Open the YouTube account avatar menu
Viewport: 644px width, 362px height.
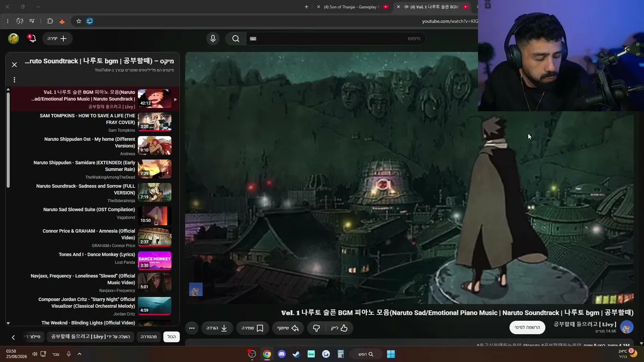click(14, 38)
